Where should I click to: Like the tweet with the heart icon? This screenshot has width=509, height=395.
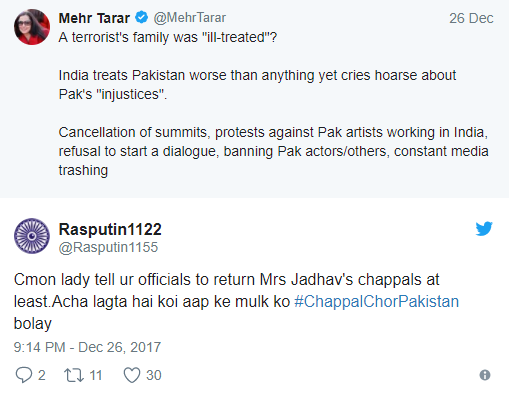pos(132,375)
